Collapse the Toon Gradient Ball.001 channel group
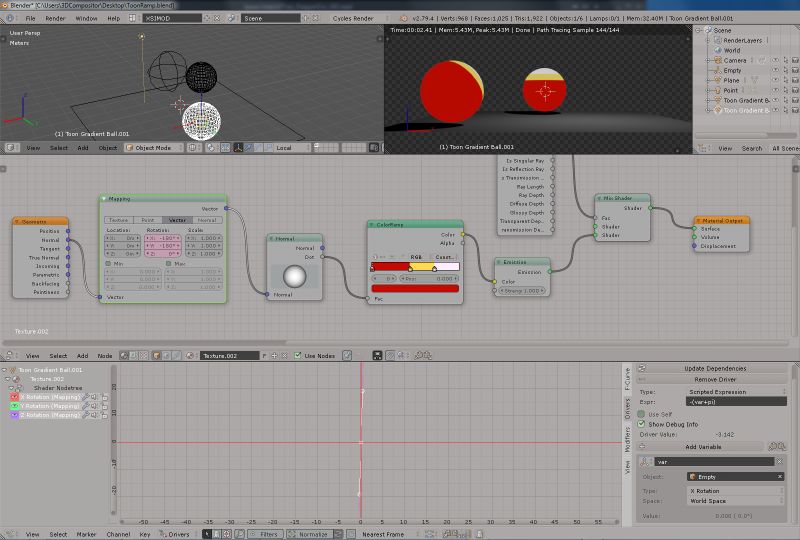Screen dimensions: 800x540 tap(5, 370)
